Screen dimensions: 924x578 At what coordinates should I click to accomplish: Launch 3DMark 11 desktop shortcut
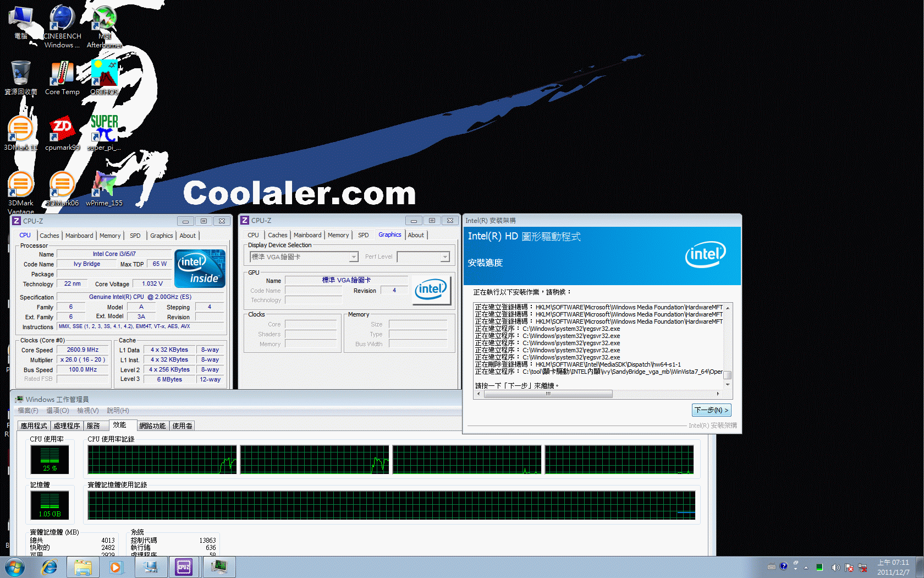[x=21, y=133]
